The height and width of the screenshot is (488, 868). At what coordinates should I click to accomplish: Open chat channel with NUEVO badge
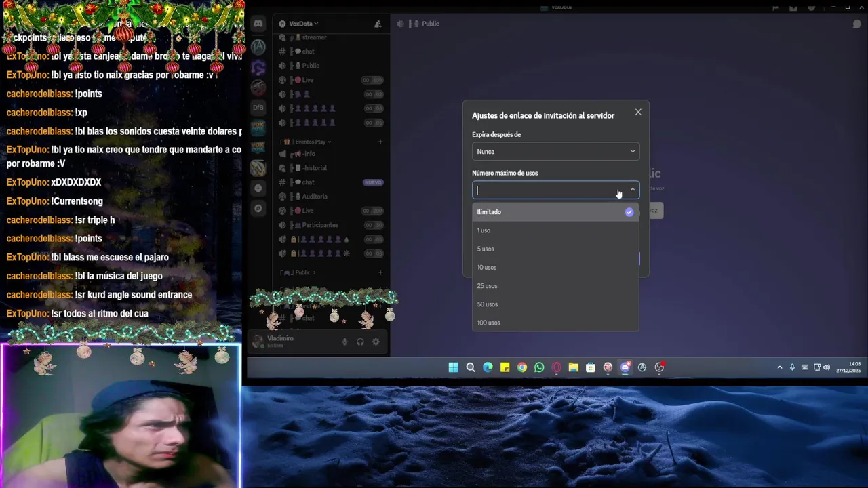331,182
